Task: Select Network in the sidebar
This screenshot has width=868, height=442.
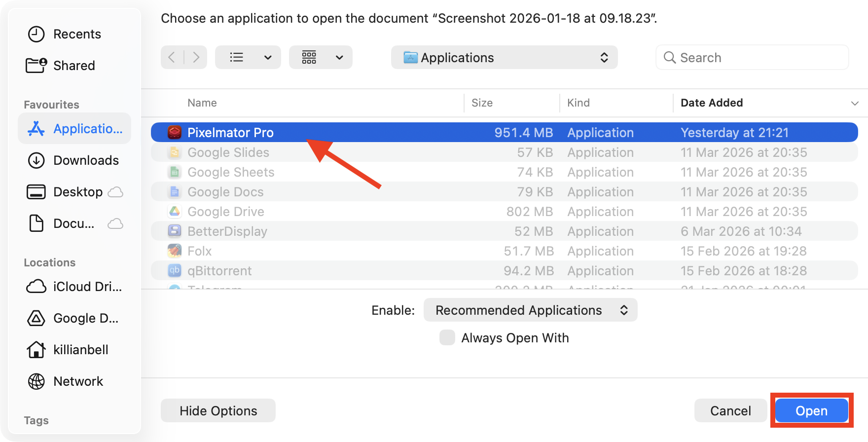Action: [x=78, y=381]
